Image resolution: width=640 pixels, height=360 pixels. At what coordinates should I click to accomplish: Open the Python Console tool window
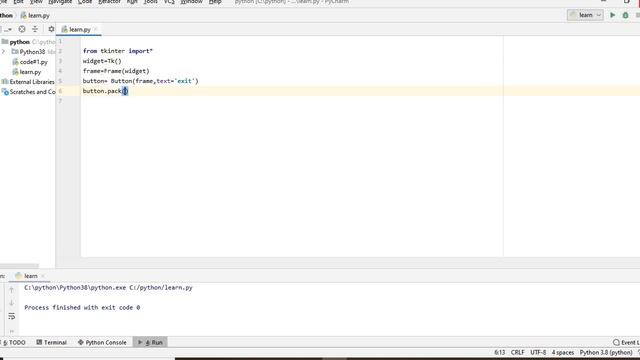point(102,342)
